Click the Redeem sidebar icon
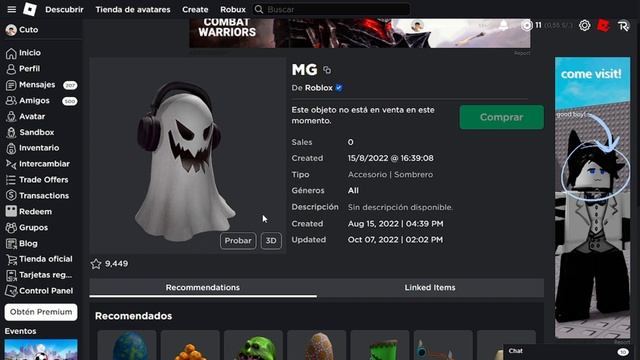This screenshot has width=640, height=360. click(11, 211)
